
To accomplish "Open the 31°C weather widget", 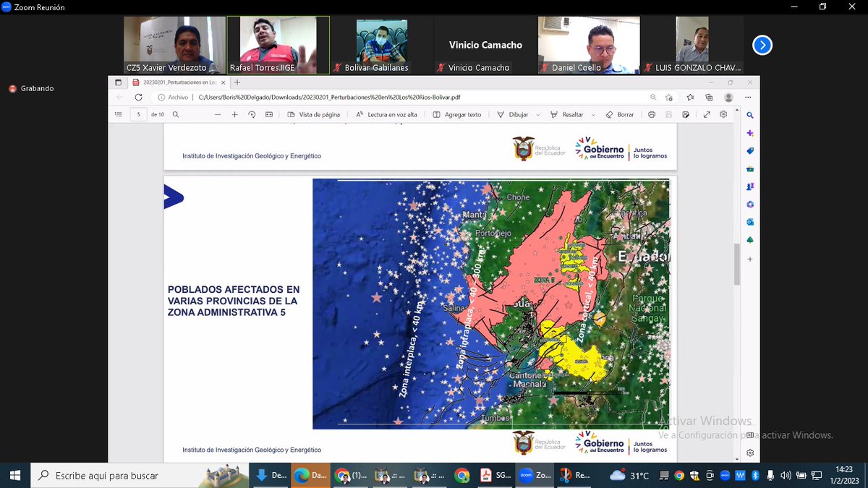I will (630, 476).
